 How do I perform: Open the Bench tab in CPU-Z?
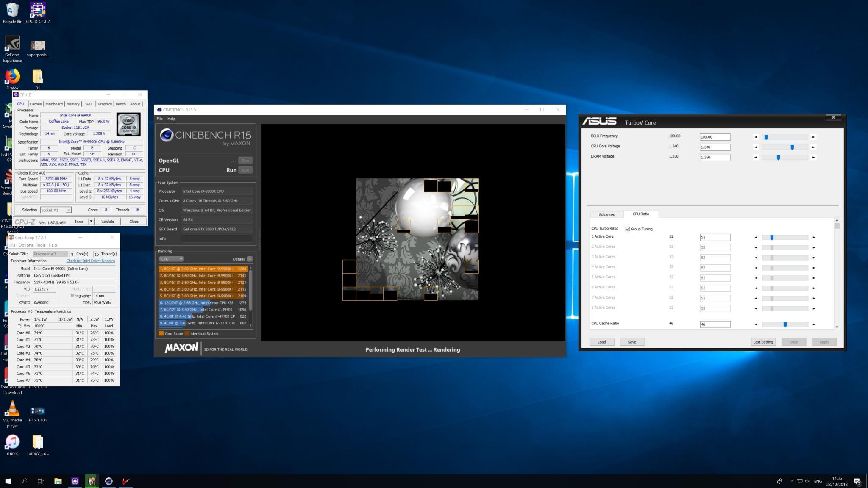pos(121,104)
